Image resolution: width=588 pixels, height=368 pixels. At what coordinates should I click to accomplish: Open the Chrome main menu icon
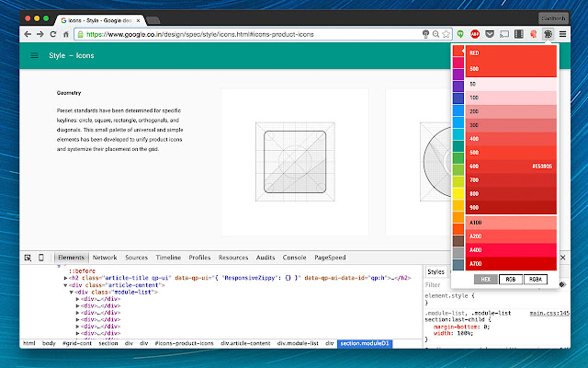pos(562,34)
